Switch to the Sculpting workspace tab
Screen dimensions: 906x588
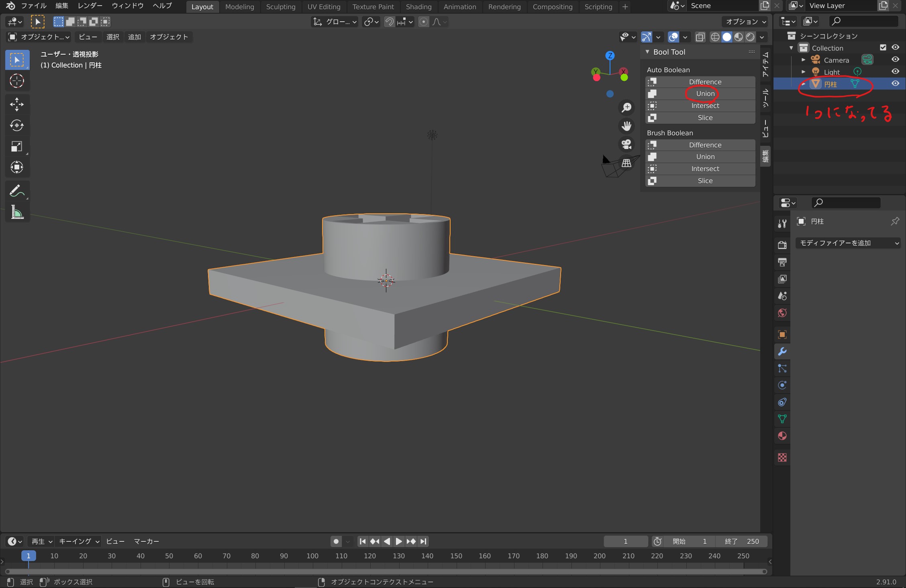[x=280, y=7]
